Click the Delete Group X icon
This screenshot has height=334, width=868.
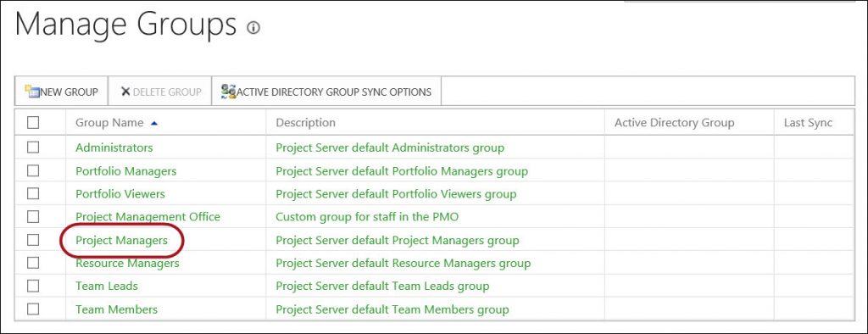click(125, 92)
